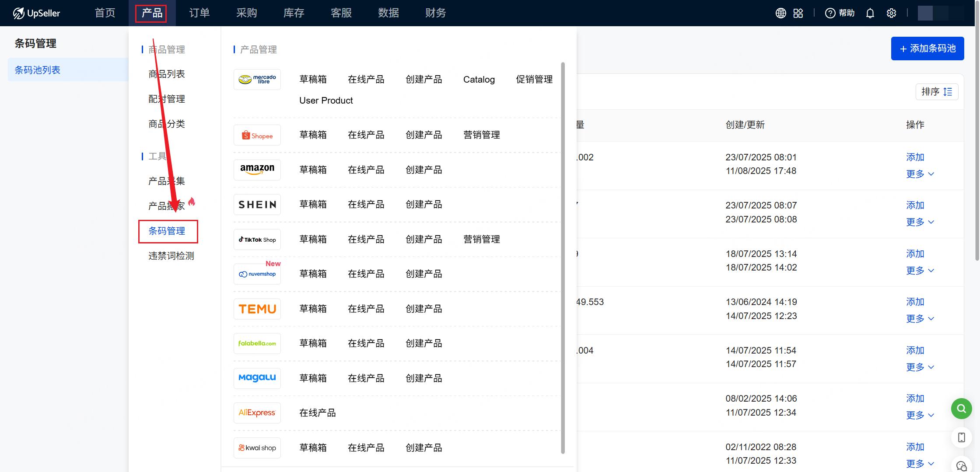This screenshot has height=472, width=980.
Task: Expand 更多 for row 14/07/2025 11:54
Action: point(920,367)
